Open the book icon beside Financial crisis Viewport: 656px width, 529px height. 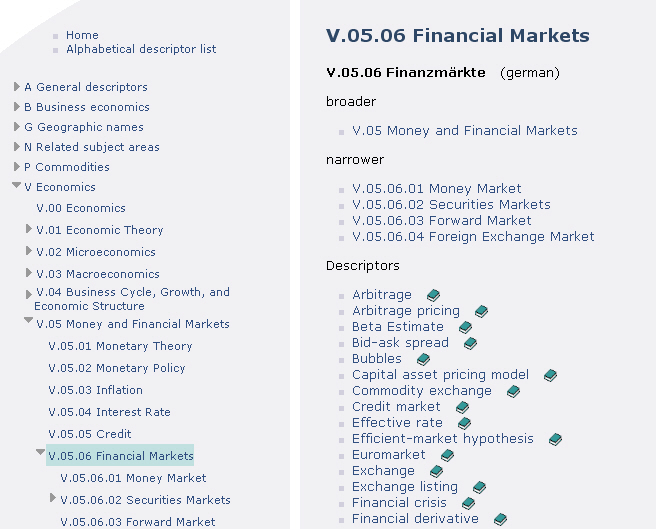click(x=468, y=503)
